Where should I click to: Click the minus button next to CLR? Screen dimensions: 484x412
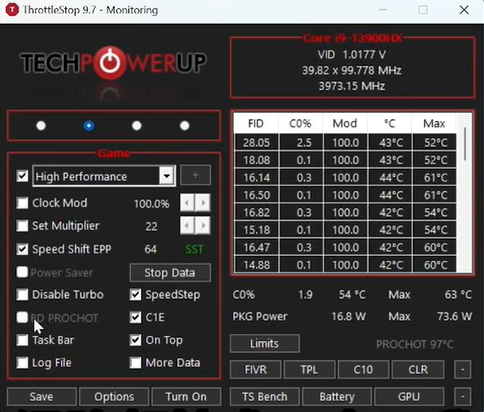[463, 369]
